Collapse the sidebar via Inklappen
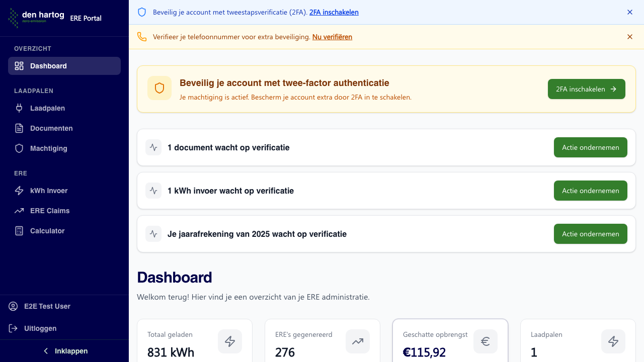 [64, 350]
